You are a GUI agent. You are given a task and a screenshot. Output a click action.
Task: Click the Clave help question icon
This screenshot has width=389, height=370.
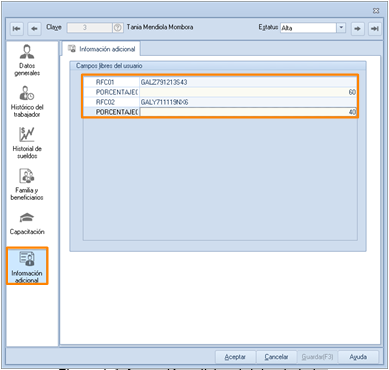(x=117, y=28)
